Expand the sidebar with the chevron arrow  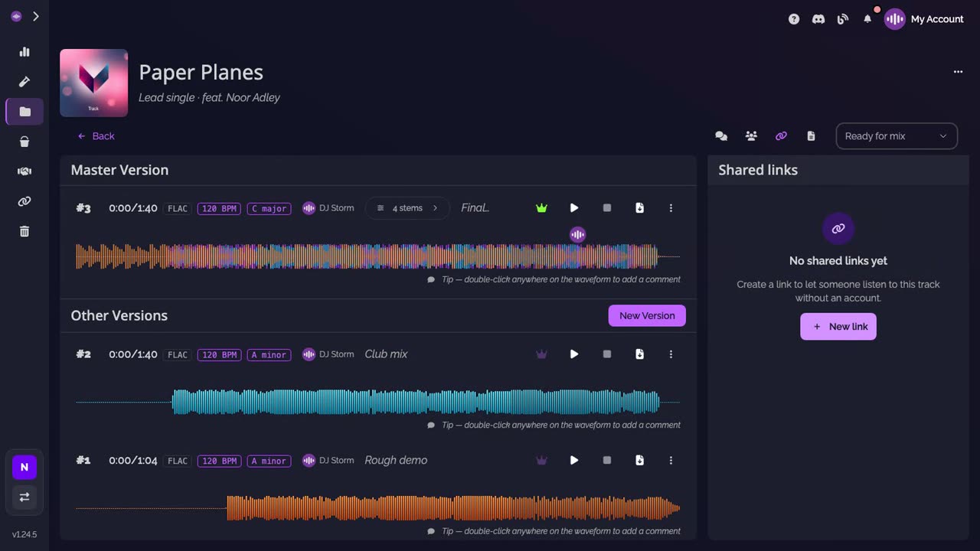click(35, 16)
